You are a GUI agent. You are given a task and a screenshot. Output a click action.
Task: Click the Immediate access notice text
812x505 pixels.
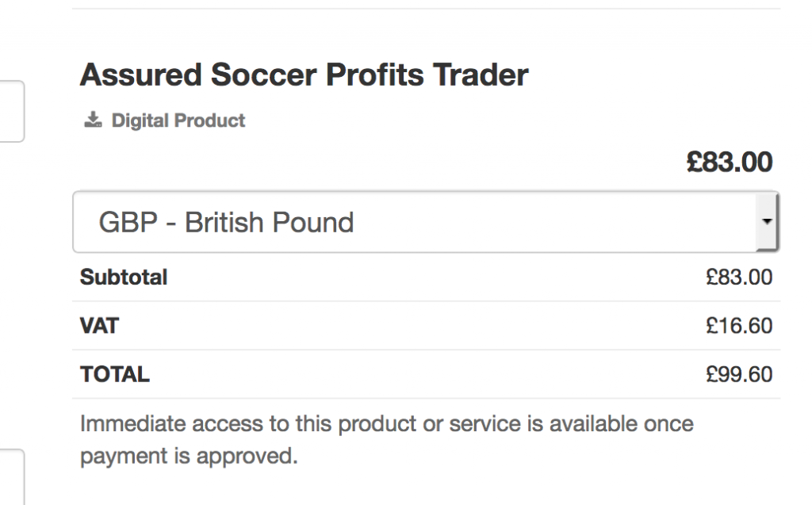pyautogui.click(x=386, y=440)
